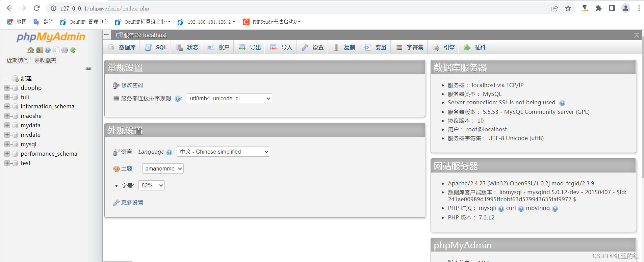
Task: Bookmark this page with star icon
Action: [568, 8]
